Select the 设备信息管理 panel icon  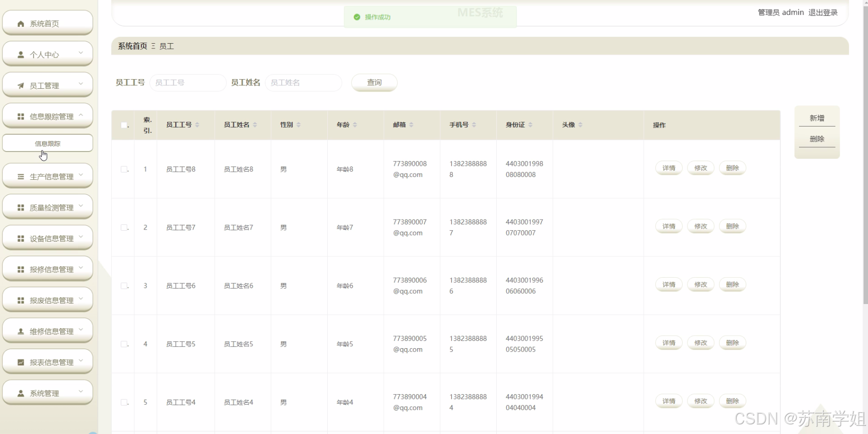[x=20, y=237]
